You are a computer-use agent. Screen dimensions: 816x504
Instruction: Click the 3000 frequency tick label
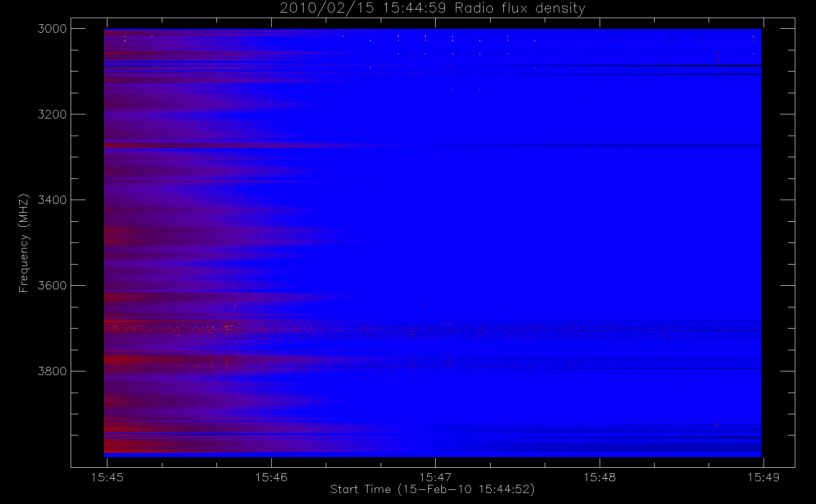(52, 29)
